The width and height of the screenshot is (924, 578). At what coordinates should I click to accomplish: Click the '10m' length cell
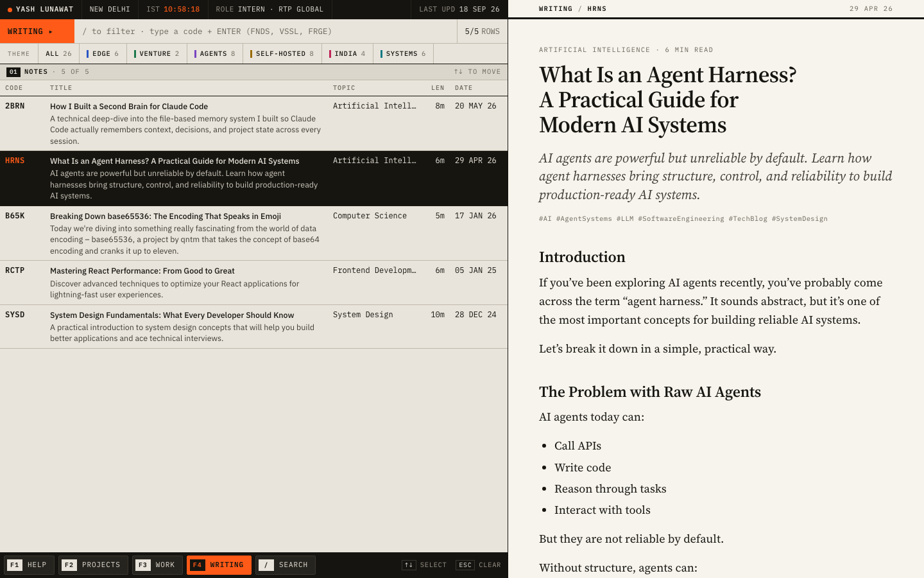point(438,315)
